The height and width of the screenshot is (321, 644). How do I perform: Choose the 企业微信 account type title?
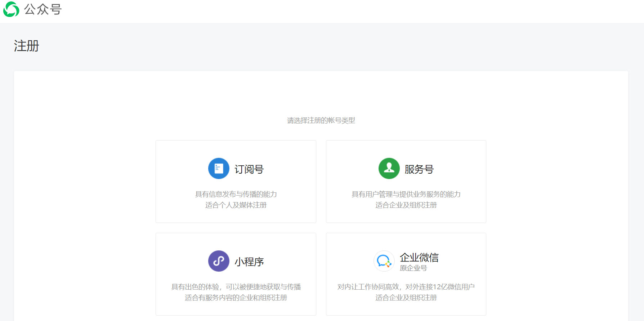419,257
